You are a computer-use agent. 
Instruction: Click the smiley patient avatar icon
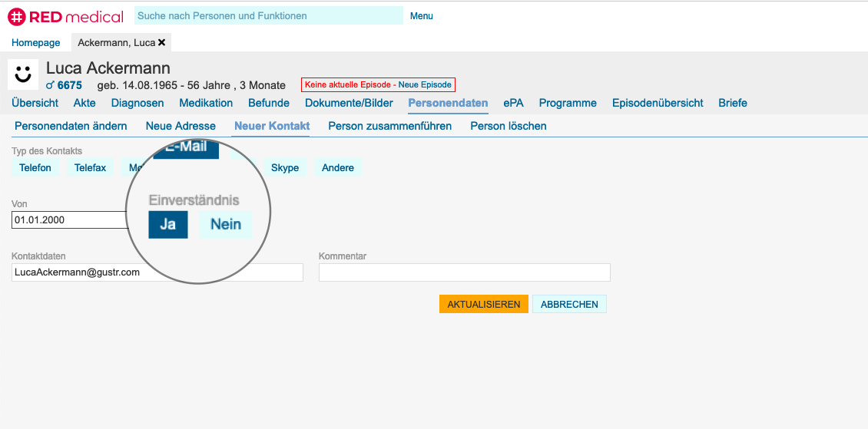point(23,74)
